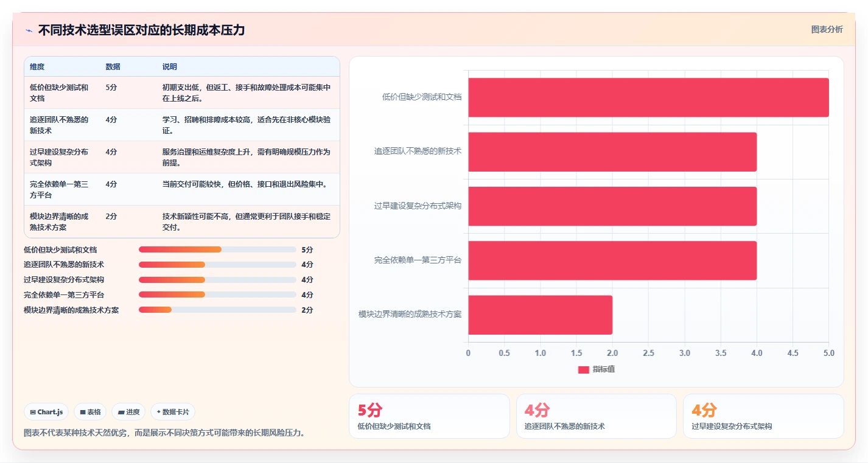
Task: Click the title 不同技术选型误区对应的长期成本压力
Action: [141, 30]
